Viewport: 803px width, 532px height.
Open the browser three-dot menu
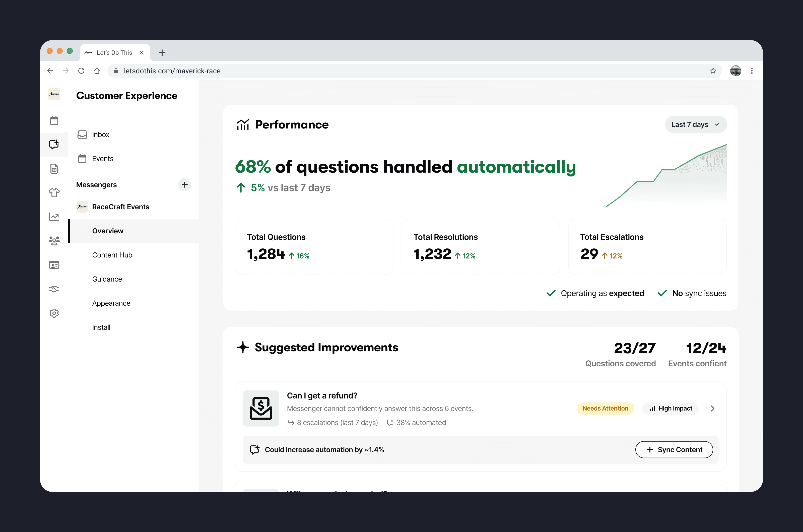pyautogui.click(x=752, y=71)
